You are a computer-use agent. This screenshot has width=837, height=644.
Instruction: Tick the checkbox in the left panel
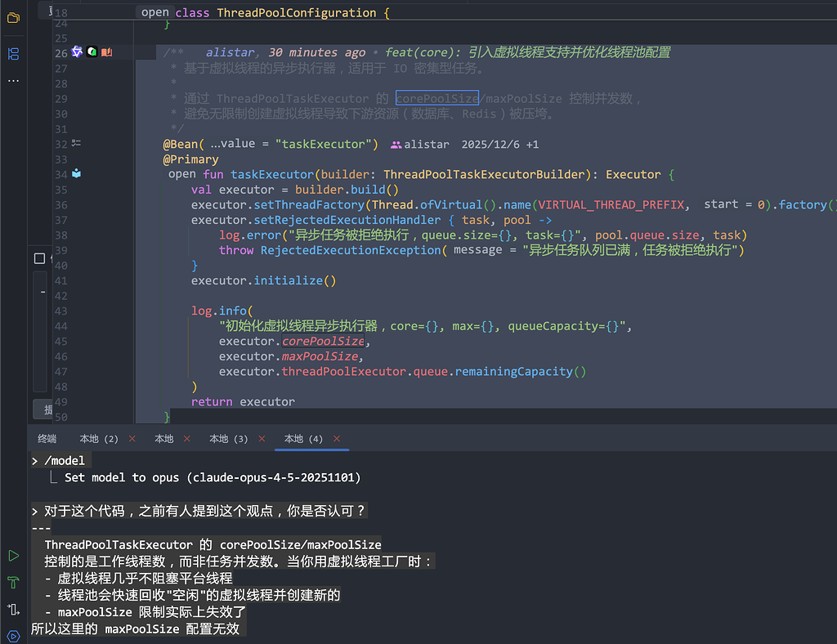(39, 258)
